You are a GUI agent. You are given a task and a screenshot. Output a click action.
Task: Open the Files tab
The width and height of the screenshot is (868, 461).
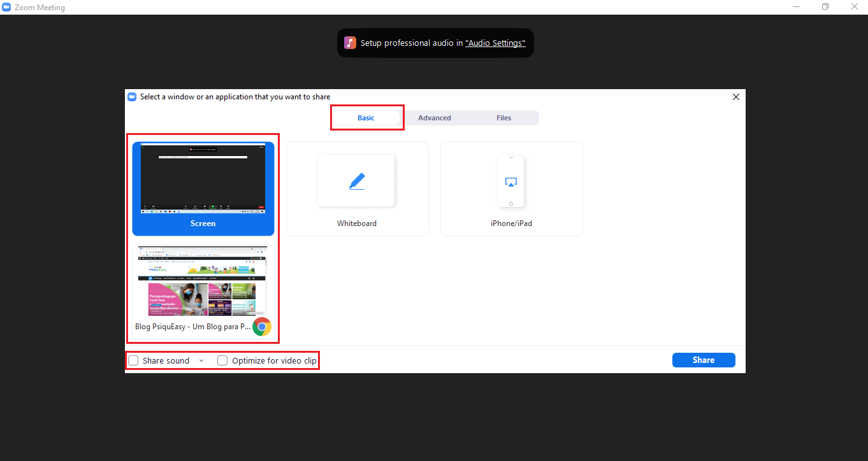[x=504, y=118]
